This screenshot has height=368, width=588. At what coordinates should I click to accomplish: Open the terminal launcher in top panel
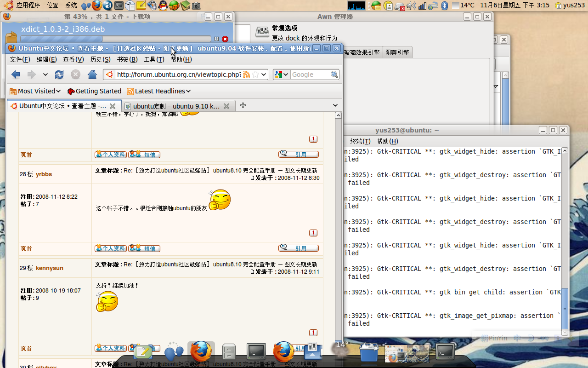click(119, 6)
